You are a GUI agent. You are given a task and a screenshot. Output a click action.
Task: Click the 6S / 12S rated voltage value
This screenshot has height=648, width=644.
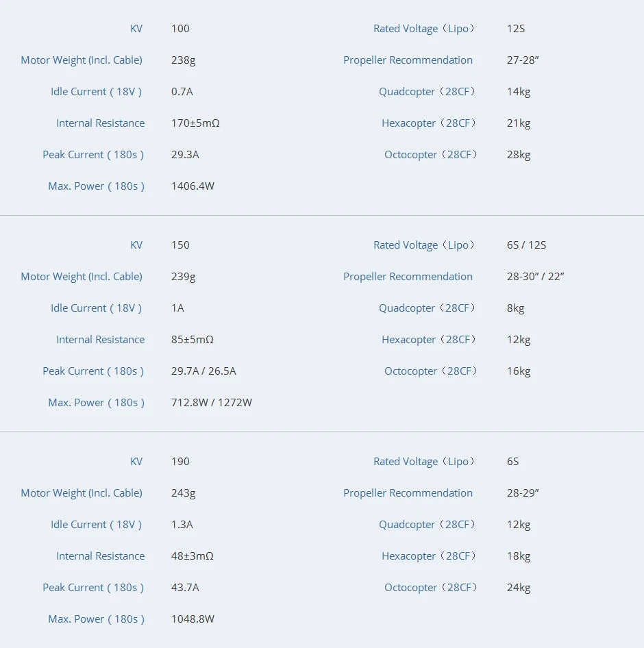tap(526, 245)
